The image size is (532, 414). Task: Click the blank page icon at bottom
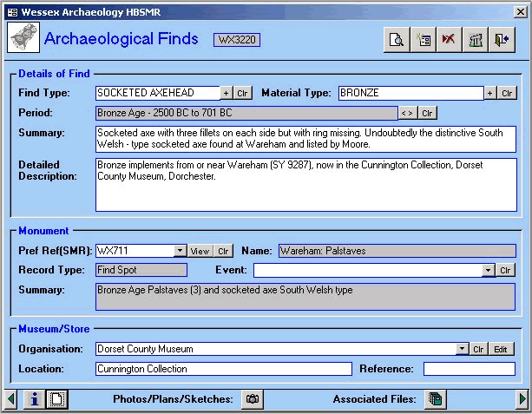point(55,399)
